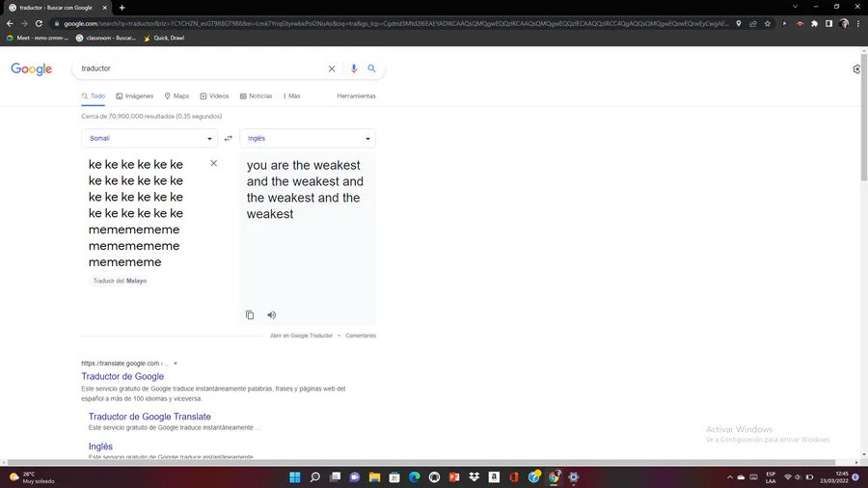The width and height of the screenshot is (868, 488).
Task: Switch to the Maps tab
Action: [176, 96]
